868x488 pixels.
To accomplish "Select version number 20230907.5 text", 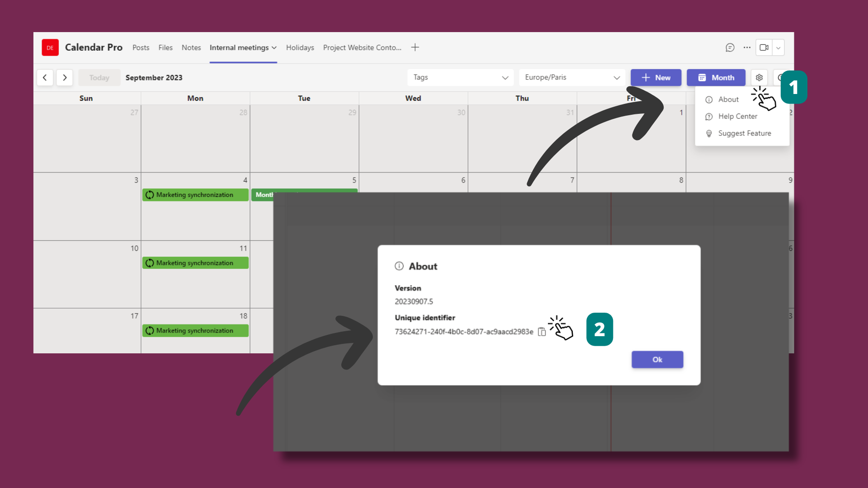I will click(414, 301).
